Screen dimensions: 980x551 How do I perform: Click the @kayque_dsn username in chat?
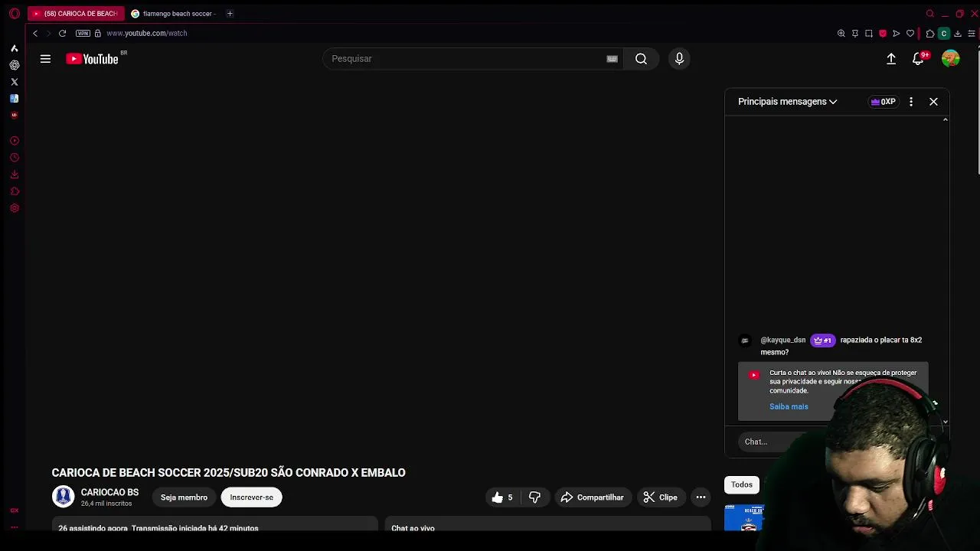click(x=782, y=341)
